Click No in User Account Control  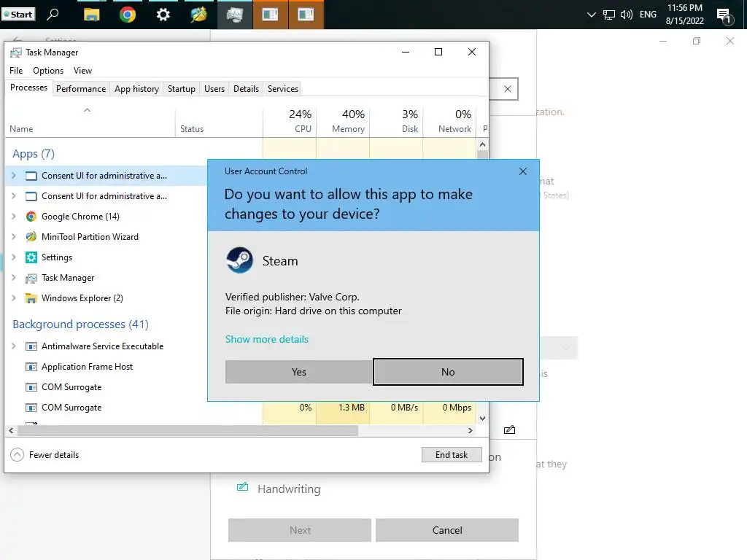[x=448, y=372]
